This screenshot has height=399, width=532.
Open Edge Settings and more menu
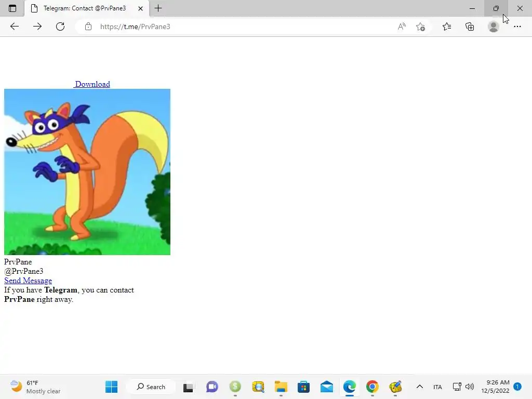[x=517, y=26]
